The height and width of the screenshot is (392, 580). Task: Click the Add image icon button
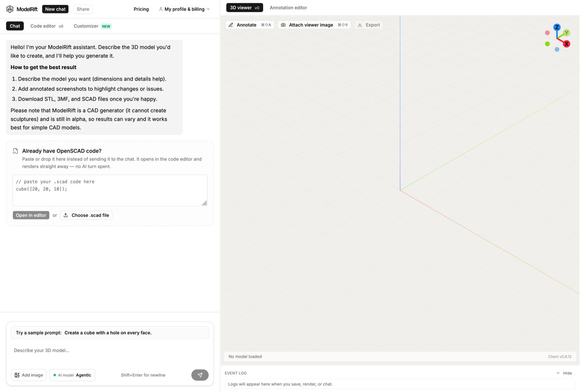pyautogui.click(x=29, y=375)
